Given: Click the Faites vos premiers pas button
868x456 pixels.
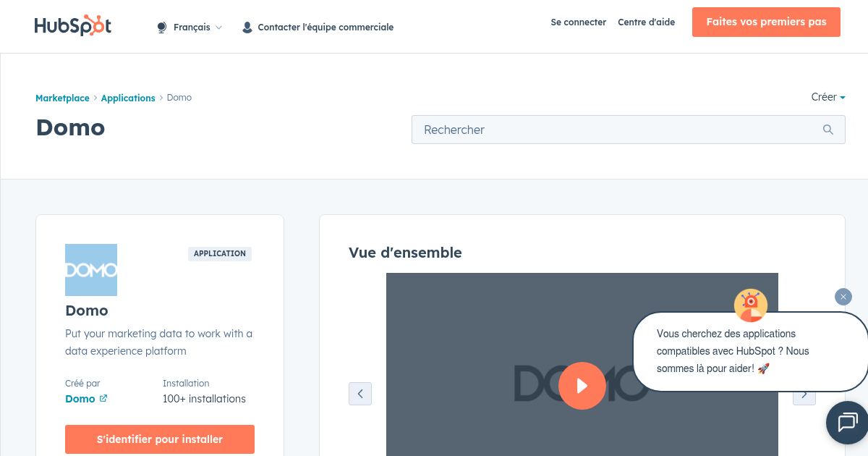Looking at the screenshot, I should [x=766, y=22].
